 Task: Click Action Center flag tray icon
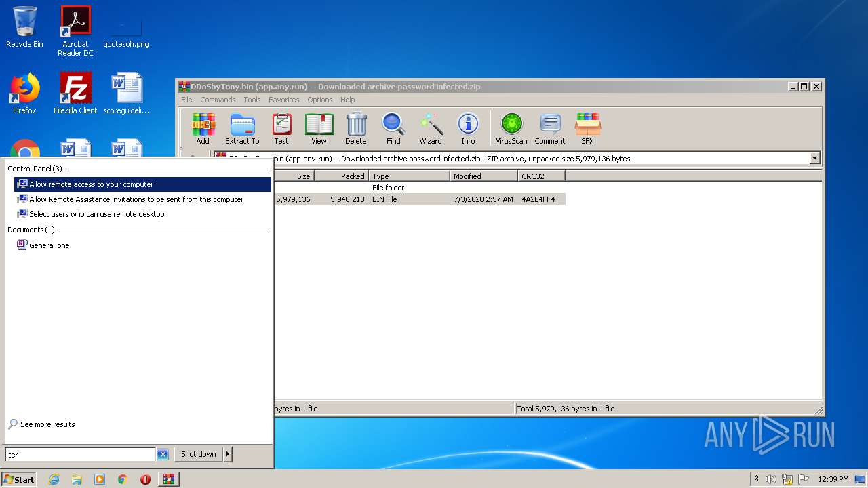[x=804, y=479]
